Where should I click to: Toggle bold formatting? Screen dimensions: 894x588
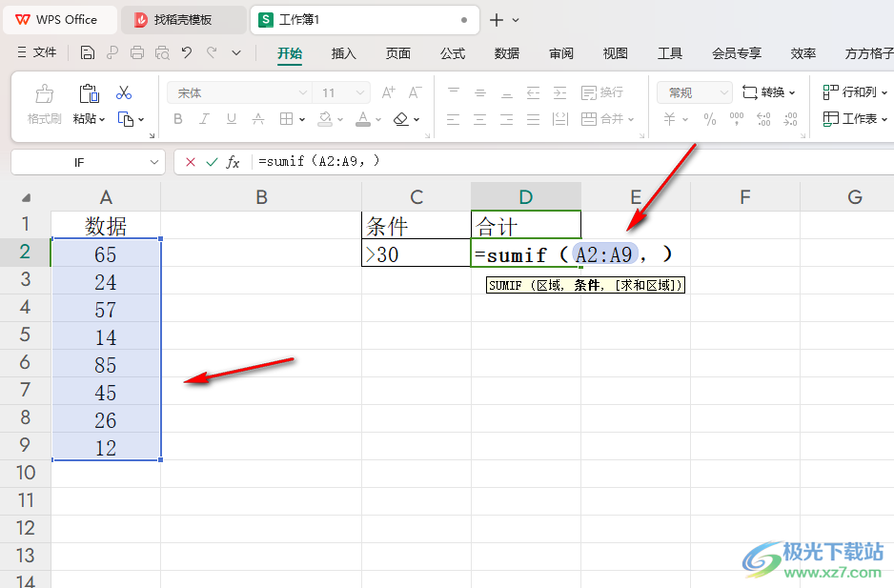[x=178, y=119]
